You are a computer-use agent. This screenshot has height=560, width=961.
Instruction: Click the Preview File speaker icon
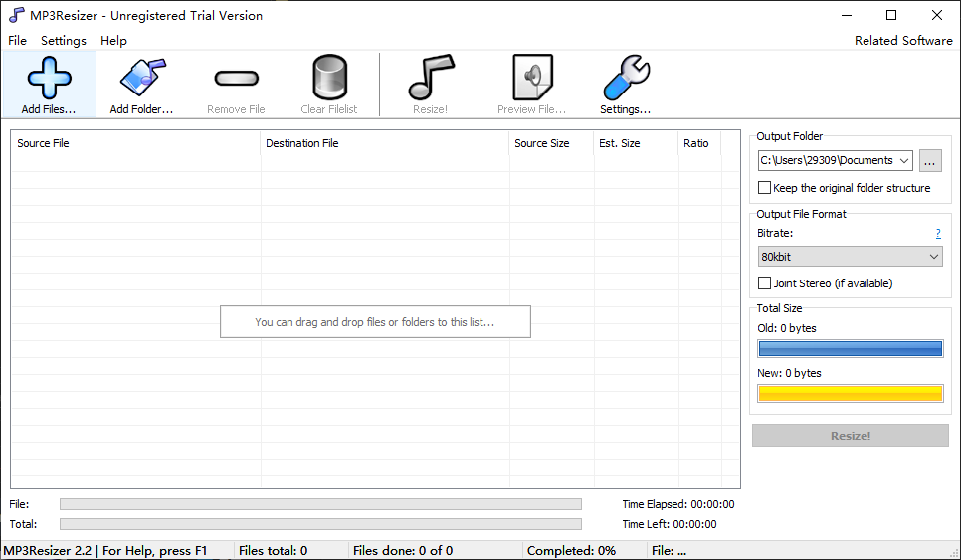point(532,78)
